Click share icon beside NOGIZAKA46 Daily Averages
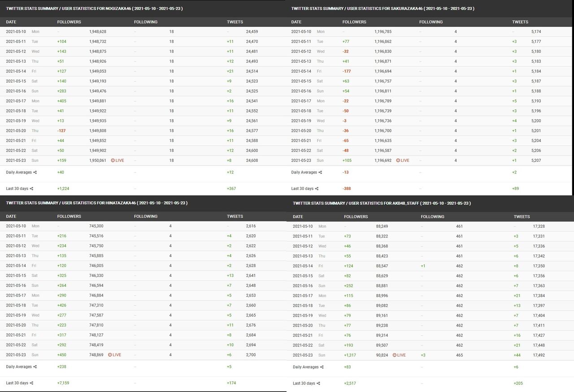 pyautogui.click(x=35, y=172)
